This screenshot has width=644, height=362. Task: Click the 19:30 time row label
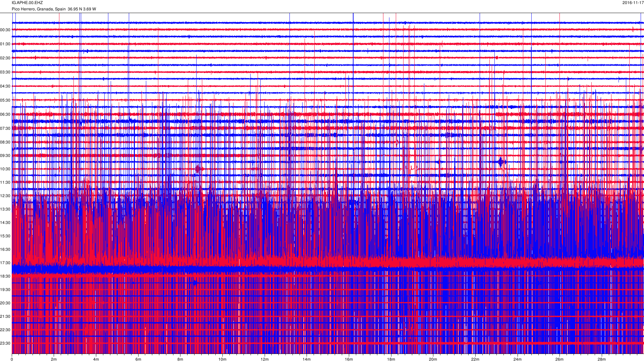click(5, 290)
